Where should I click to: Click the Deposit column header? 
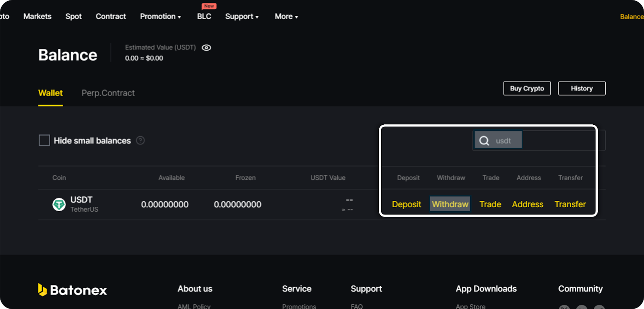coord(408,177)
